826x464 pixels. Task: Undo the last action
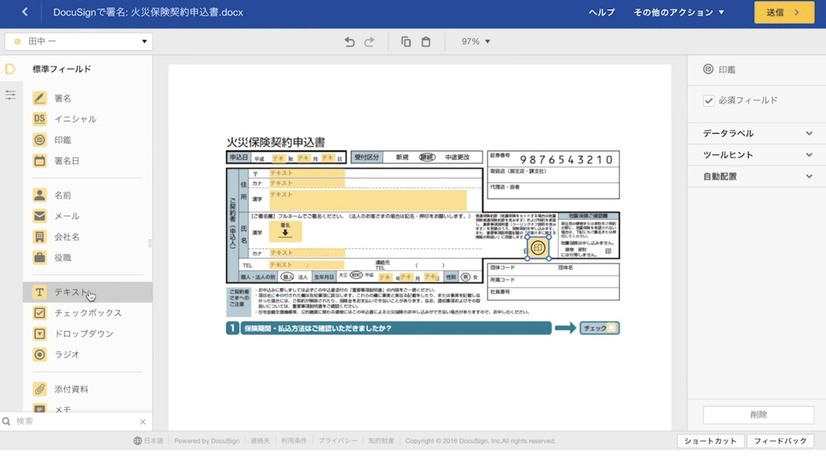pos(349,42)
